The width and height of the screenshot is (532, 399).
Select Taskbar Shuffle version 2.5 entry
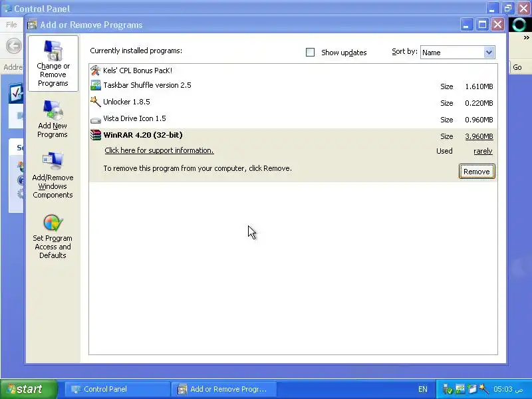point(293,86)
